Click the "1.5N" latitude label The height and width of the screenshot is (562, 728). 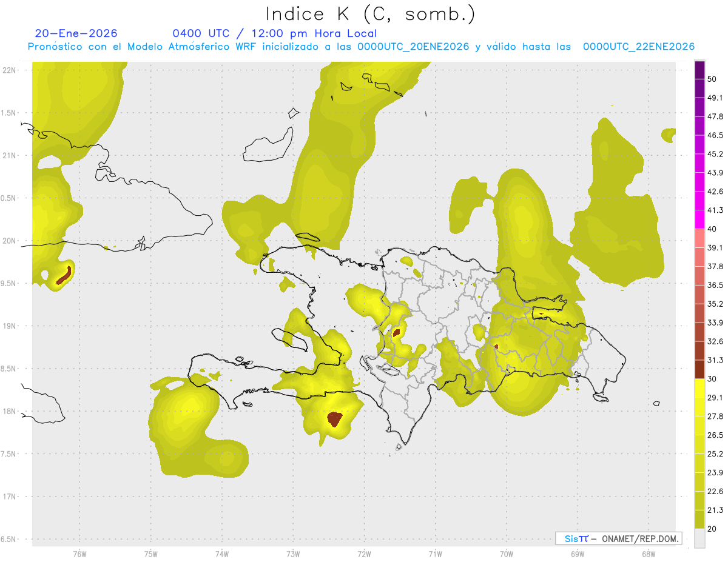coord(9,113)
